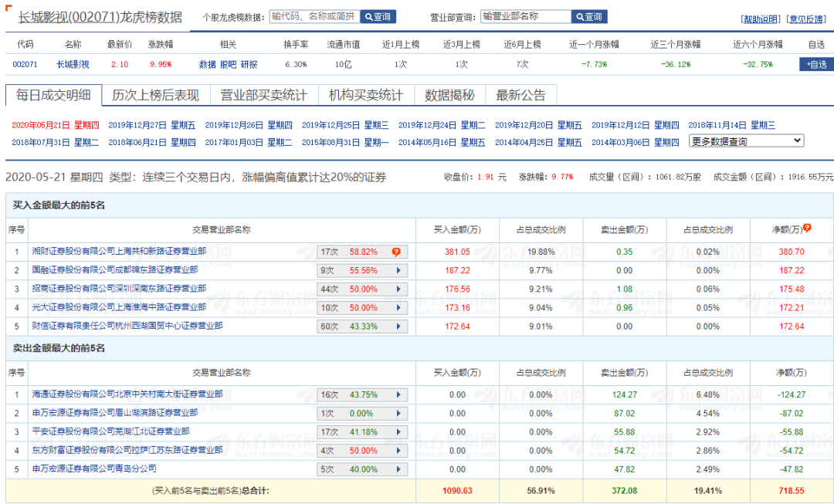The width and height of the screenshot is (834, 504).
Task: Expand the 5次 40.00% stats box
Action: (x=398, y=469)
